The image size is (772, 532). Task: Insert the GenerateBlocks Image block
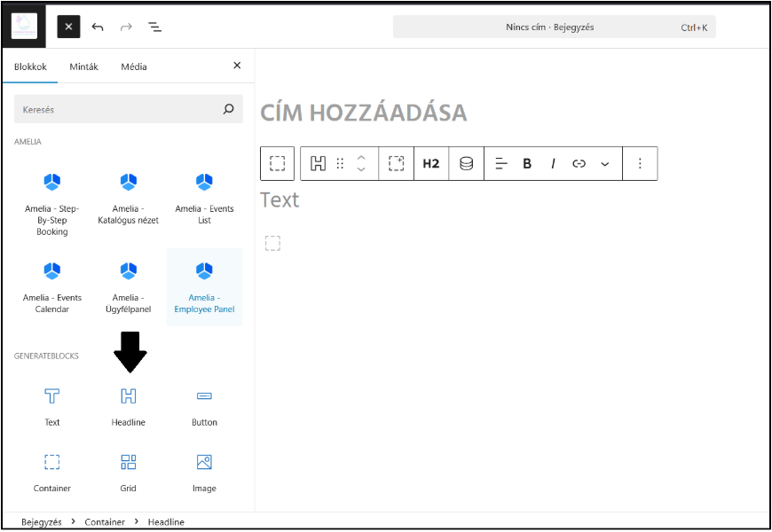(x=204, y=471)
